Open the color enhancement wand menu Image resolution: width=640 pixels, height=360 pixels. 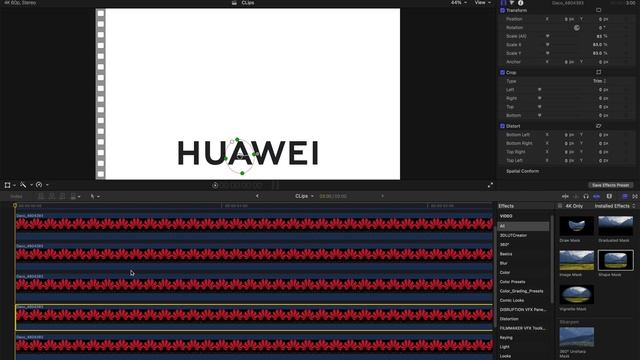pyautogui.click(x=25, y=185)
